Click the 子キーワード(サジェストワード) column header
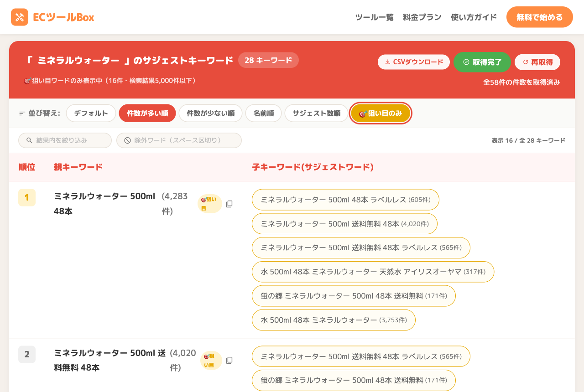 pyautogui.click(x=313, y=167)
